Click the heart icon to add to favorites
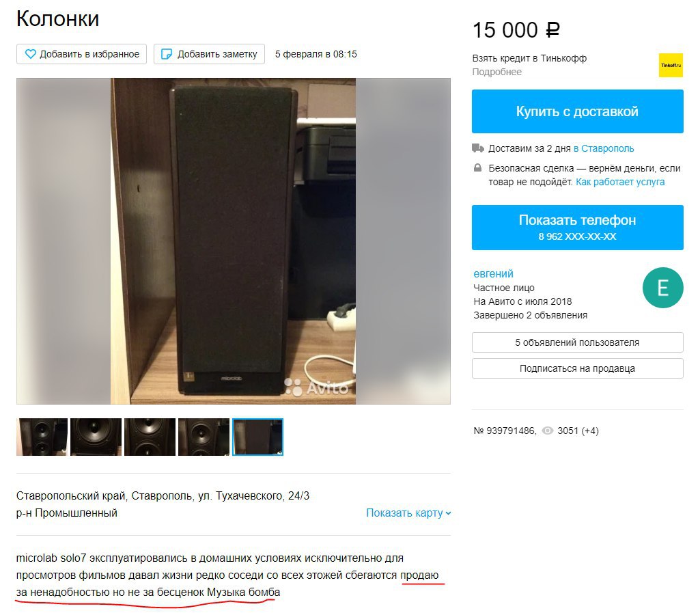The height and width of the screenshot is (613, 700). 30,54
